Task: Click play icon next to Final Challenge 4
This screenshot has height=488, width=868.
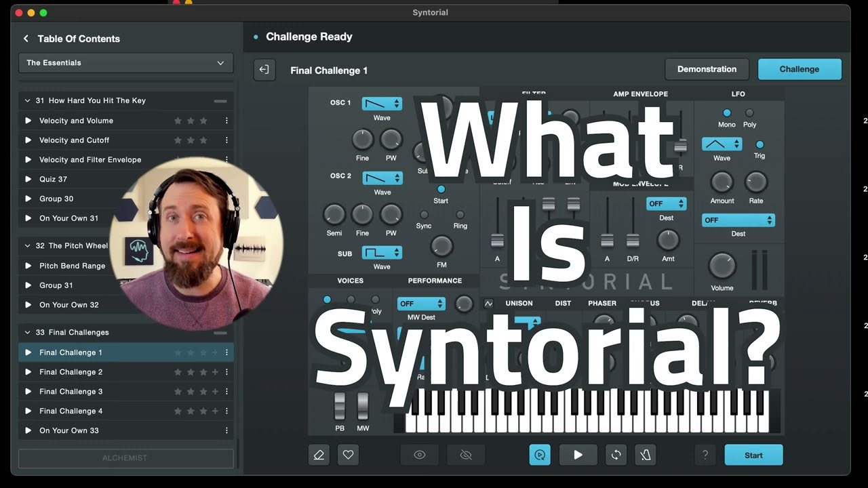Action: pyautogui.click(x=28, y=411)
